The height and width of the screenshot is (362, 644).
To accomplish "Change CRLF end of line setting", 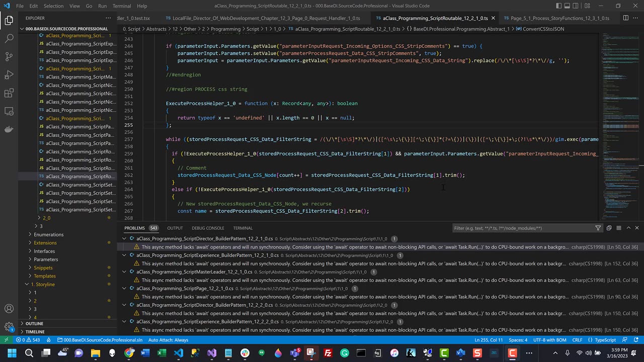I will pyautogui.click(x=577, y=340).
